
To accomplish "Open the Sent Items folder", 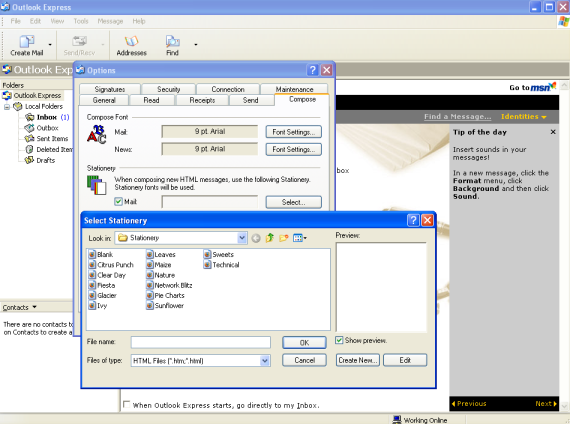I will [46, 139].
